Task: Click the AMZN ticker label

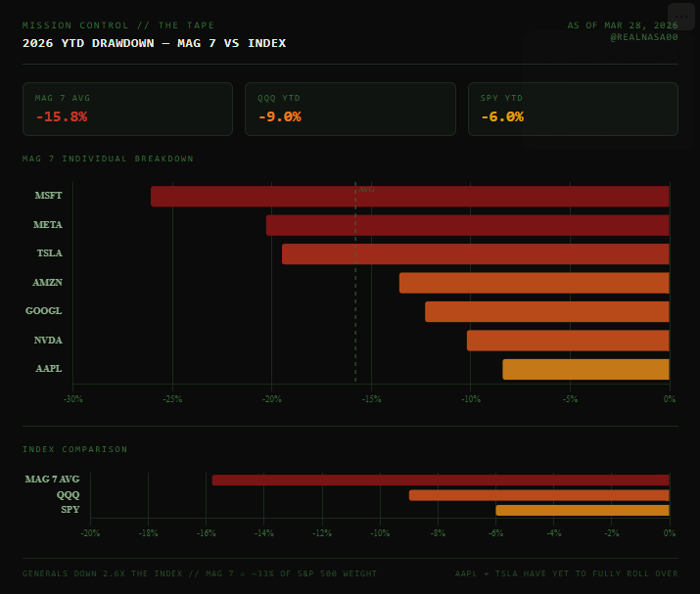Action: point(47,282)
